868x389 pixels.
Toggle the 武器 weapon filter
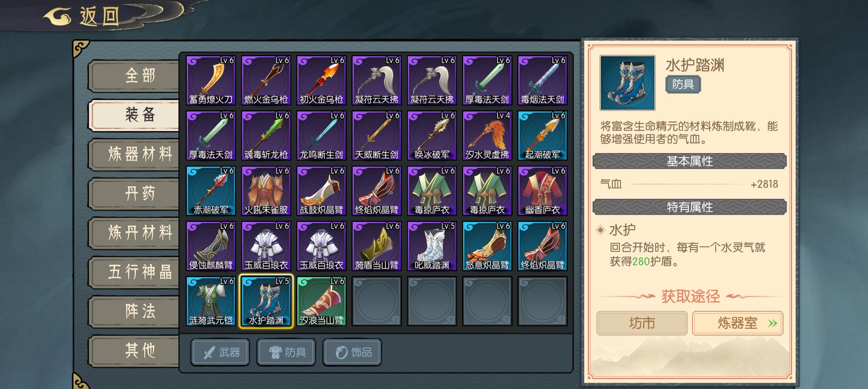[220, 352]
